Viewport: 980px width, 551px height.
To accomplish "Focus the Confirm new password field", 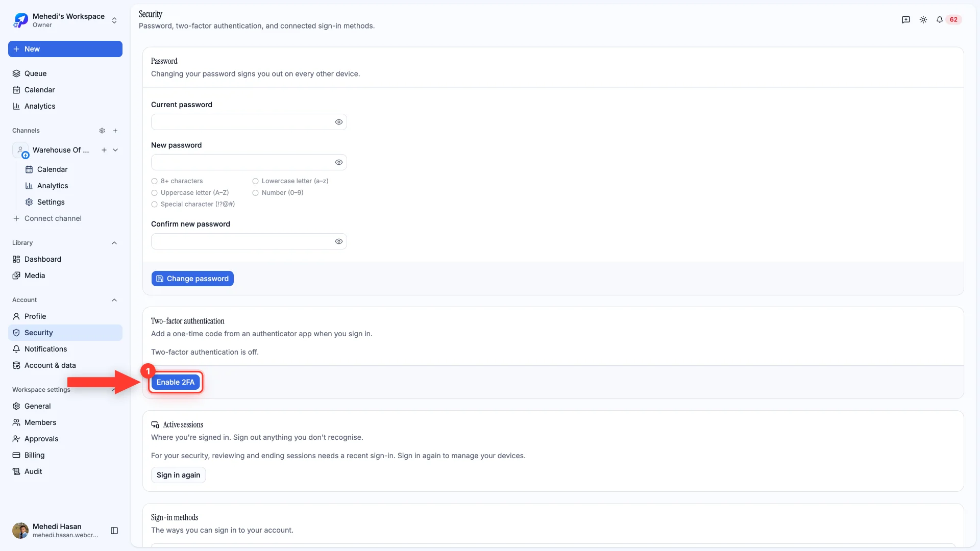I will click(x=249, y=241).
